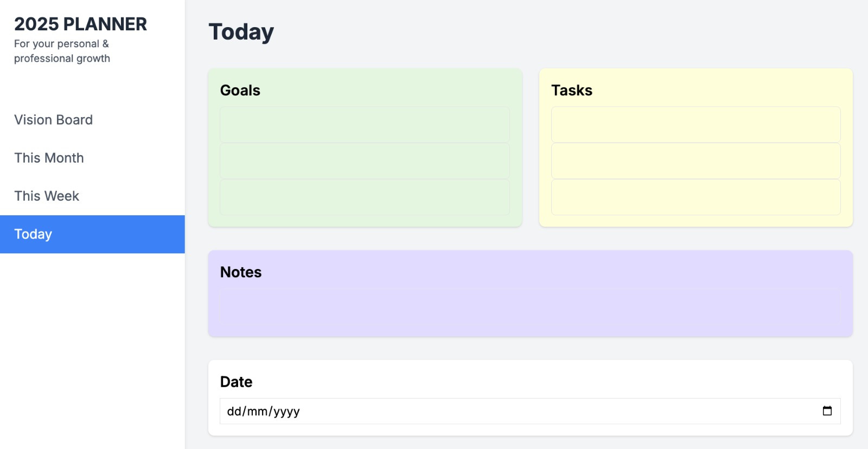
Task: Click the Goals card heading
Action: [240, 91]
